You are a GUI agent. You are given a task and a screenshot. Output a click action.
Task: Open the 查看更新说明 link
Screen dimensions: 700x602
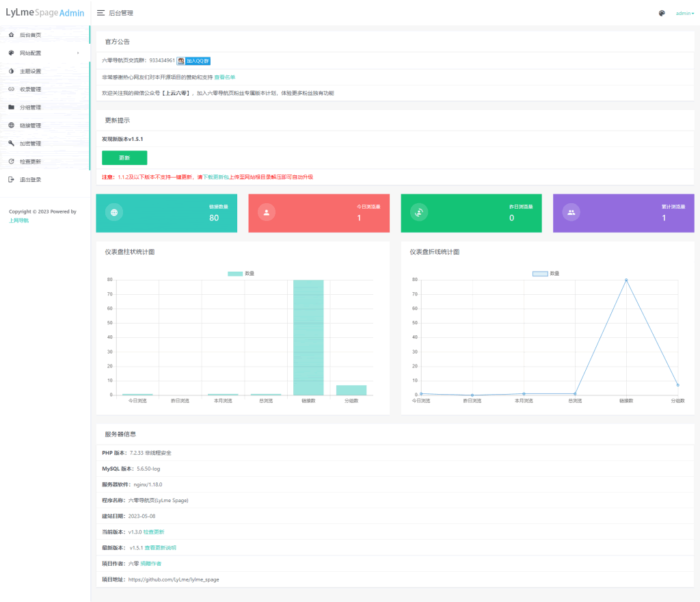[x=161, y=547]
